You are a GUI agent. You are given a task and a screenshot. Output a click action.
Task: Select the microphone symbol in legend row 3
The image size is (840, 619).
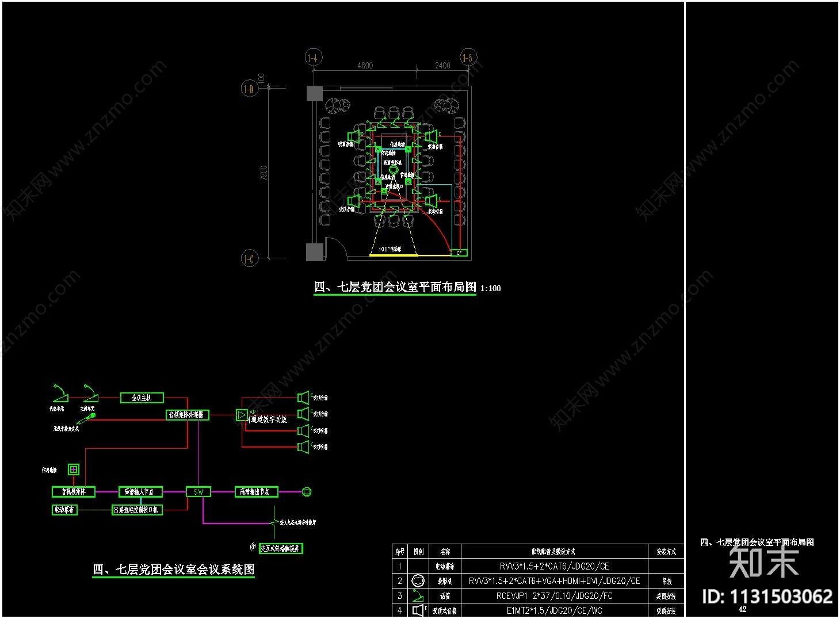[x=418, y=595]
